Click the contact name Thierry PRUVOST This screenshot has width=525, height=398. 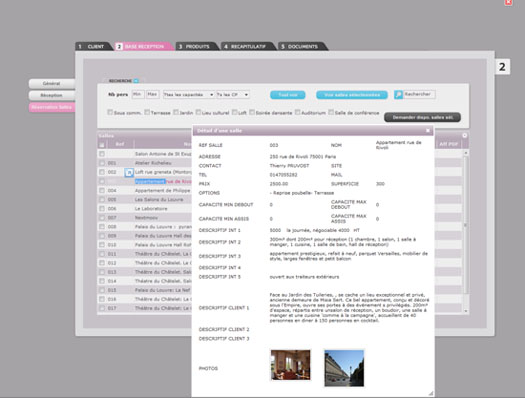289,166
